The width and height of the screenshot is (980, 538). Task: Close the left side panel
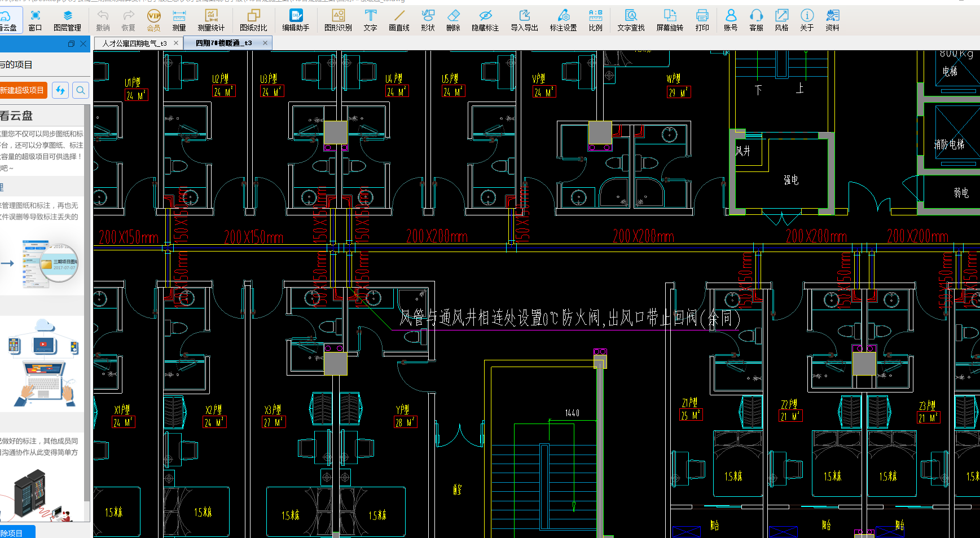(x=83, y=43)
